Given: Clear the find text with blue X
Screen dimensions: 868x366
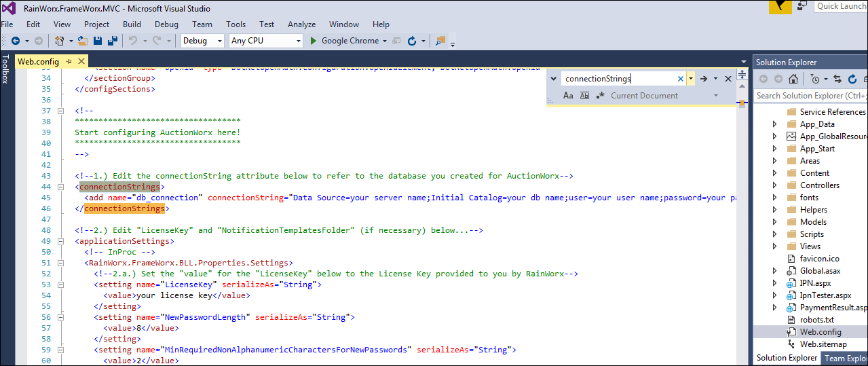Looking at the screenshot, I should [681, 79].
